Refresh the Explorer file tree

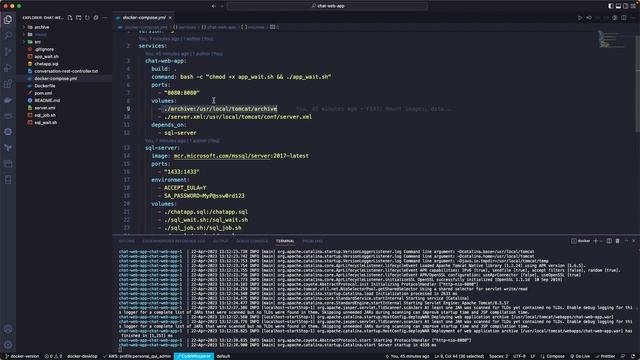click(87, 18)
